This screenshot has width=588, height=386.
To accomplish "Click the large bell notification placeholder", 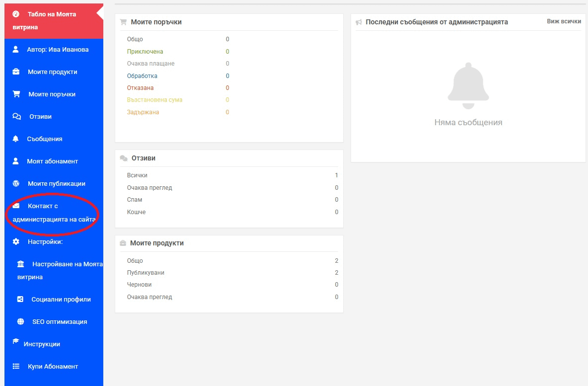I will 468,86.
